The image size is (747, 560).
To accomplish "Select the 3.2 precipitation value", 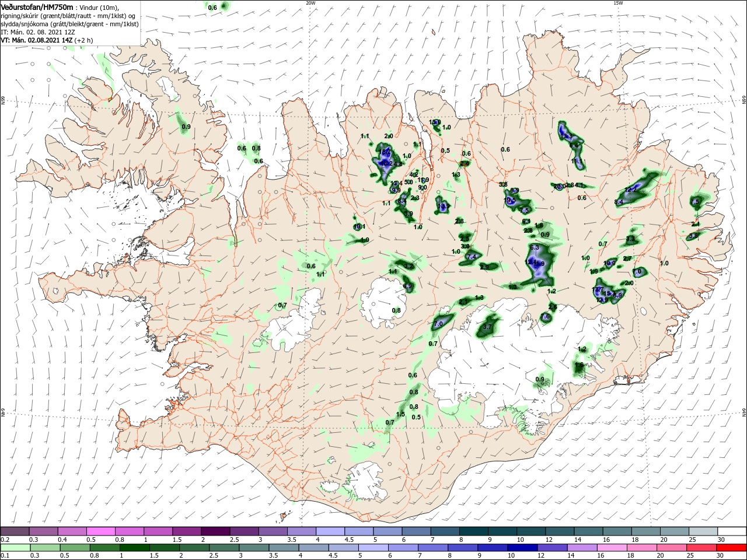I will [x=409, y=267].
